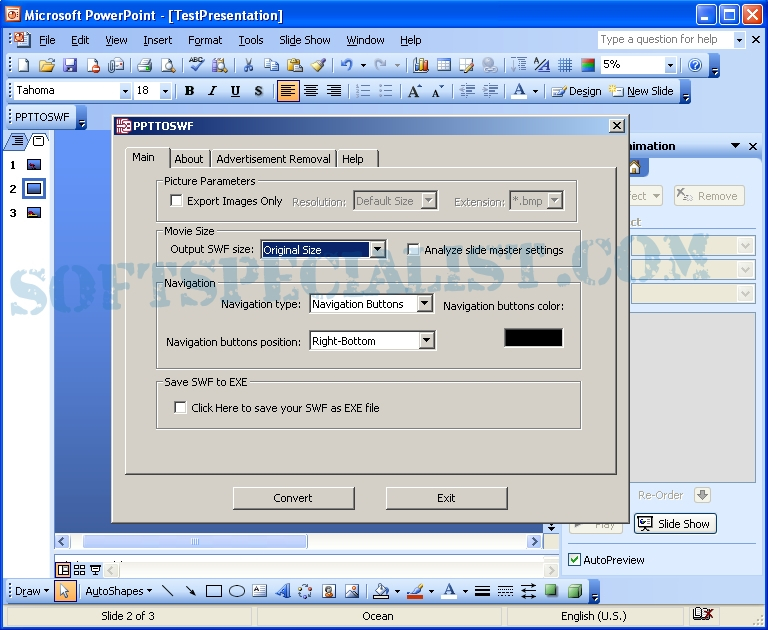Open the Slide Show menu

coord(305,40)
